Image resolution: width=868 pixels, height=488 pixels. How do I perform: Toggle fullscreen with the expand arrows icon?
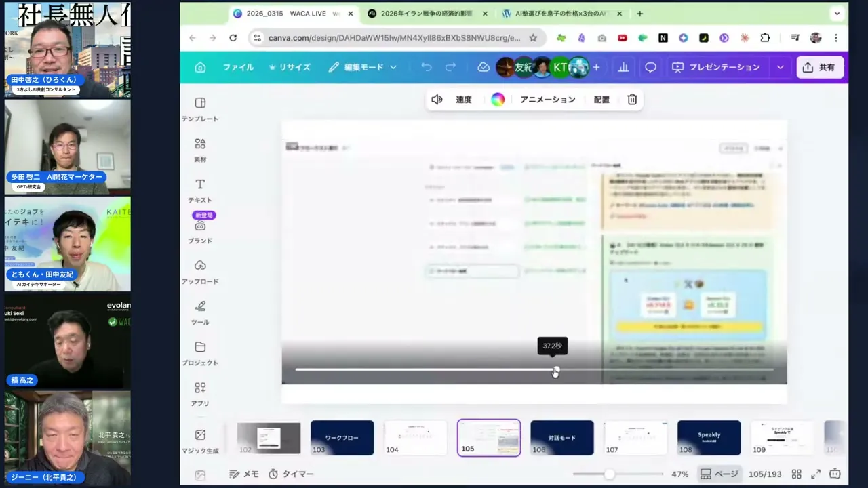[x=816, y=474]
